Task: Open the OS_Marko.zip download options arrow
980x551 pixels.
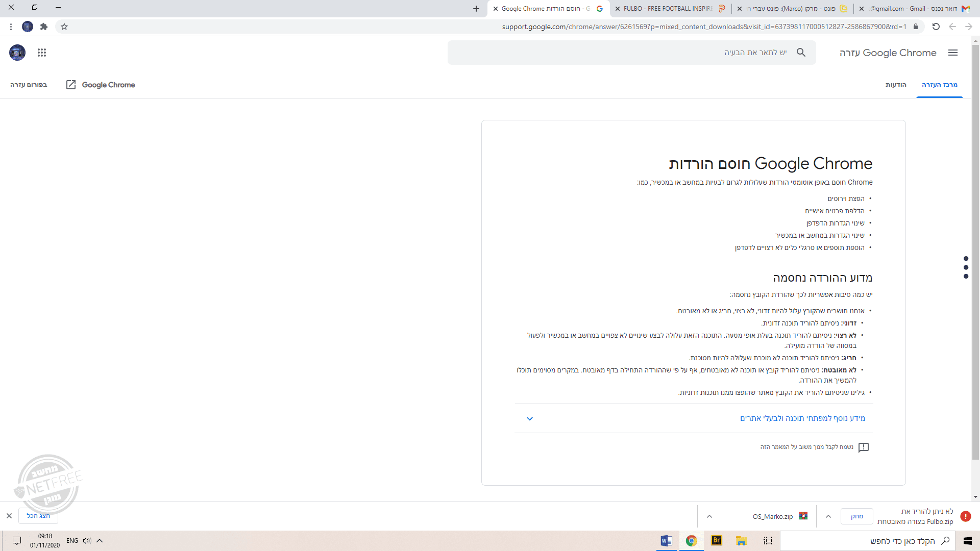Action: [x=709, y=516]
